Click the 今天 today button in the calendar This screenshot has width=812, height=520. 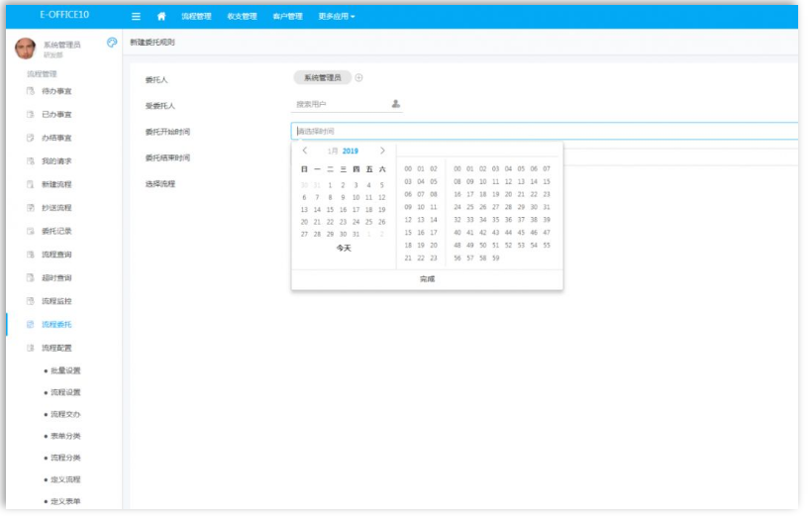click(x=344, y=248)
